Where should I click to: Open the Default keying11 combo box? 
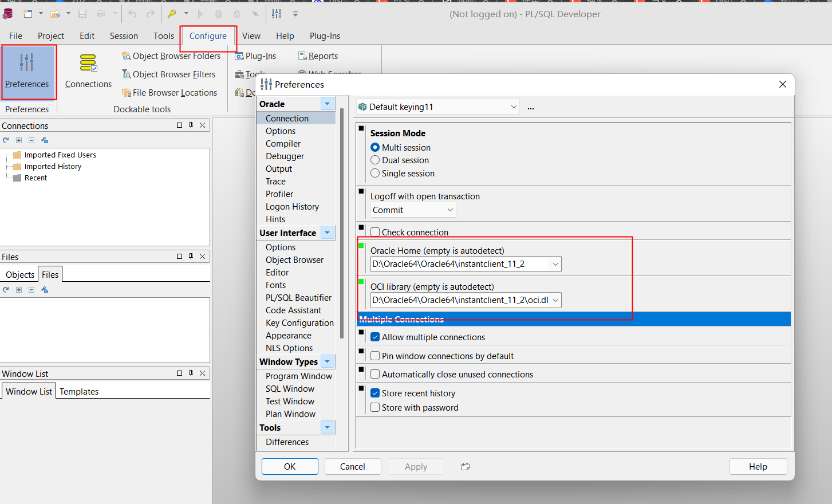(514, 107)
